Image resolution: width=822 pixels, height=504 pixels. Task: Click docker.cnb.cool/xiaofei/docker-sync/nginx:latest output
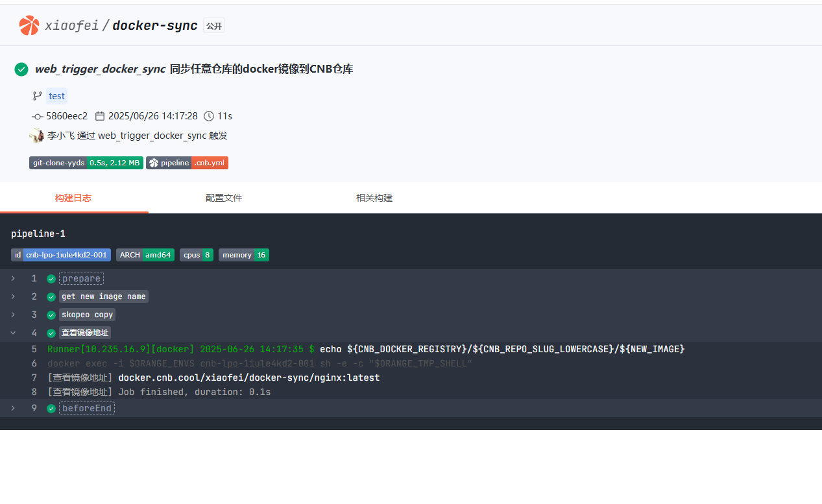[248, 378]
